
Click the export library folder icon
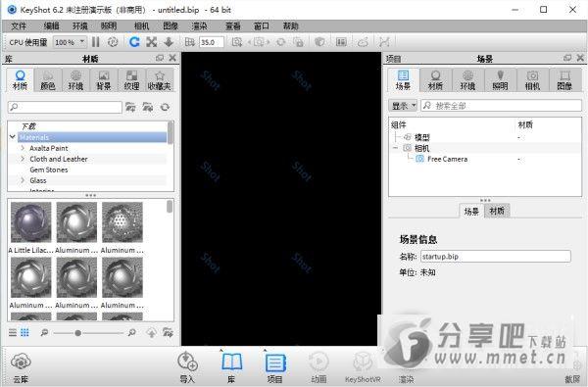click(x=168, y=332)
